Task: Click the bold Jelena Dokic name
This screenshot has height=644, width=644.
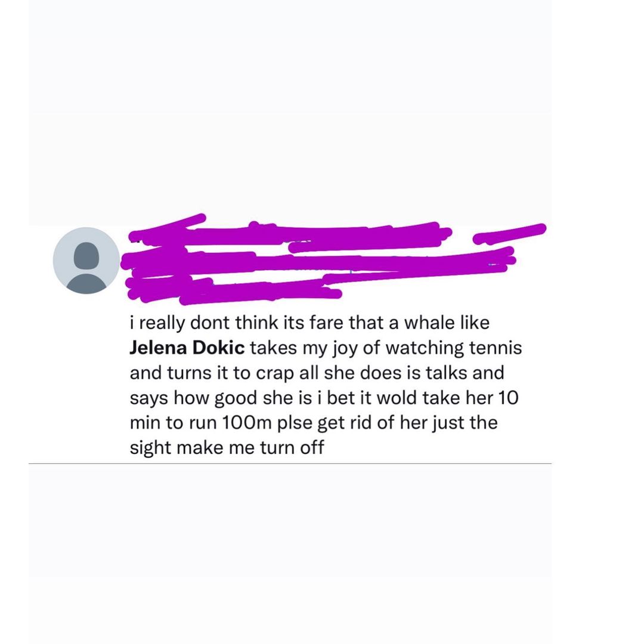Action: tap(187, 348)
